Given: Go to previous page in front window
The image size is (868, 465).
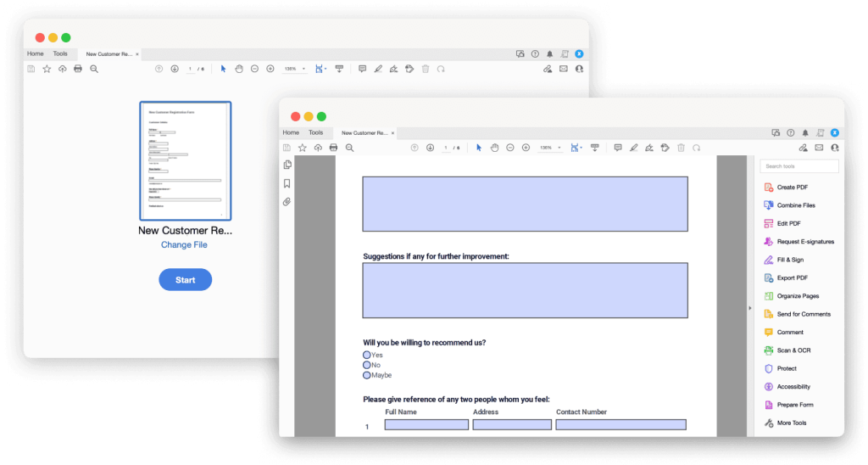Looking at the screenshot, I should click(415, 148).
